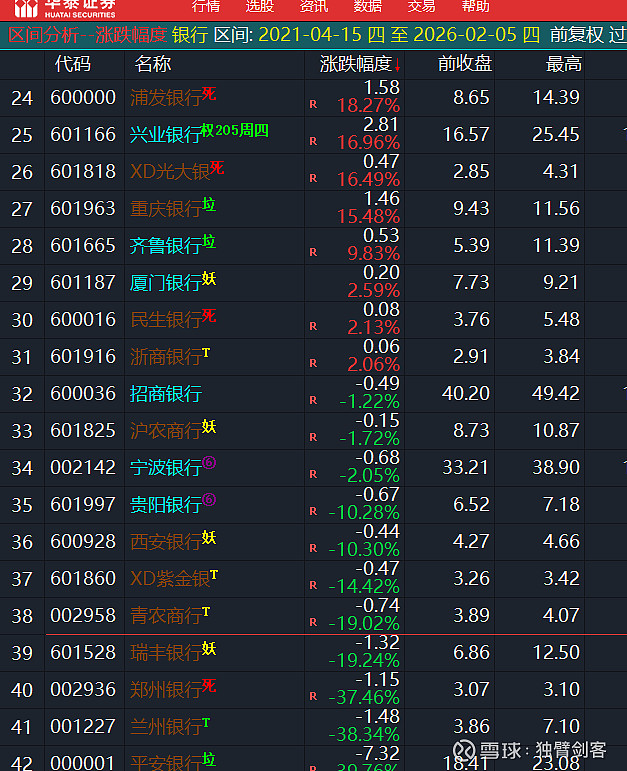This screenshot has width=627, height=771.
Task: Open the 交易 menu
Action: [x=422, y=6]
